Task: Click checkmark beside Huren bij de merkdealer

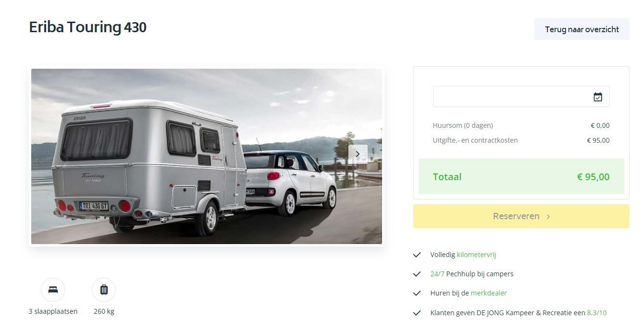Action: tap(417, 293)
